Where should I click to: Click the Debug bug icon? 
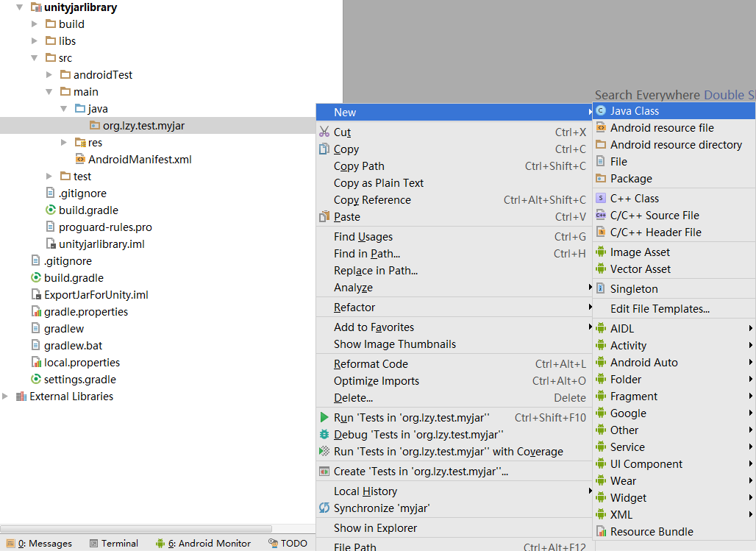[324, 434]
